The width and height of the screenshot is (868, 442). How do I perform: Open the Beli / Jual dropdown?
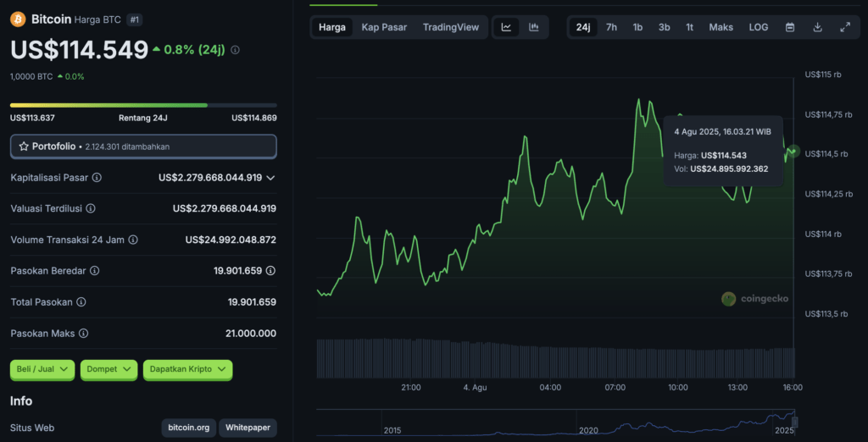[42, 369]
